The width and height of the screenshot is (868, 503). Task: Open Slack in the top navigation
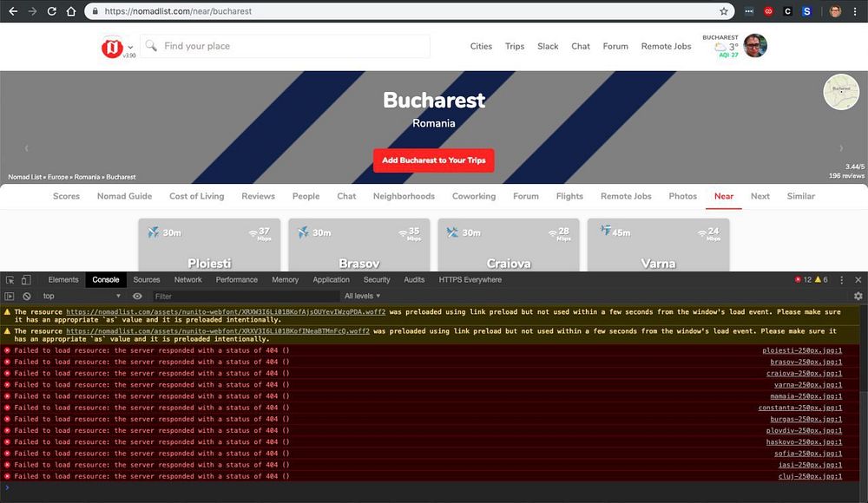[x=548, y=47]
